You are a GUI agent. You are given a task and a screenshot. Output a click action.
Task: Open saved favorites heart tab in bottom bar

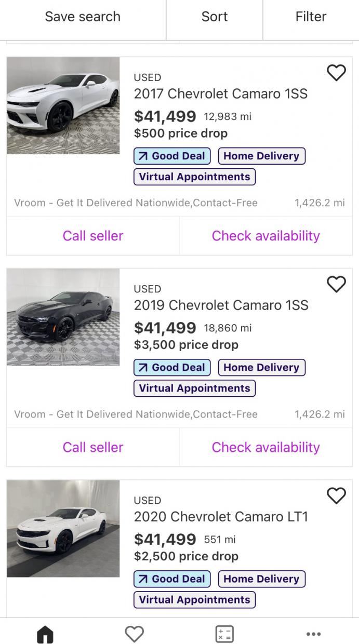[135, 634]
